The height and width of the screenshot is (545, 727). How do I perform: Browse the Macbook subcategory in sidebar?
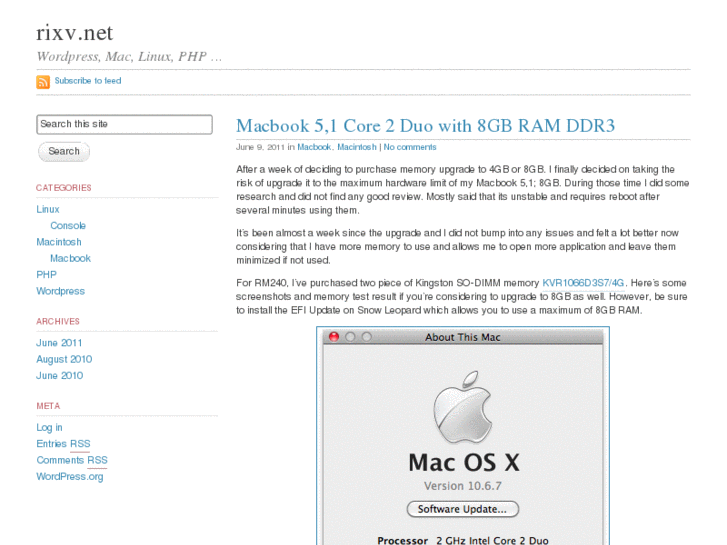pos(70,258)
